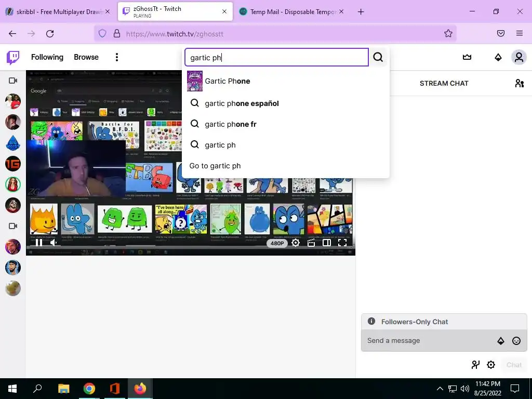Open Prime Loot crown icon

click(467, 57)
